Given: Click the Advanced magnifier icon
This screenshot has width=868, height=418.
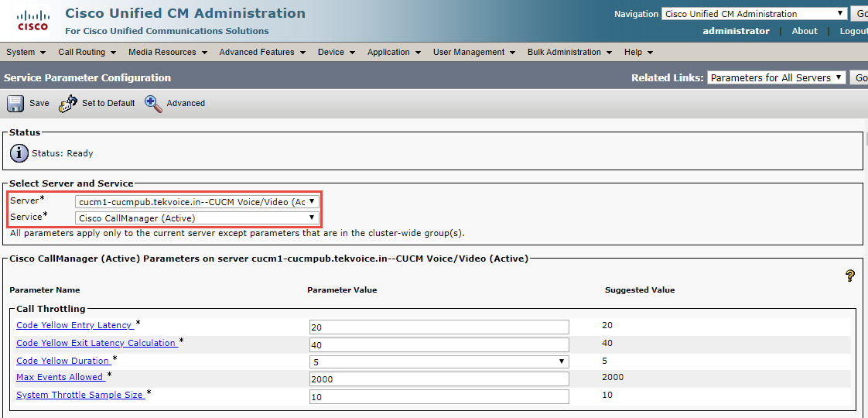Looking at the screenshot, I should 153,104.
